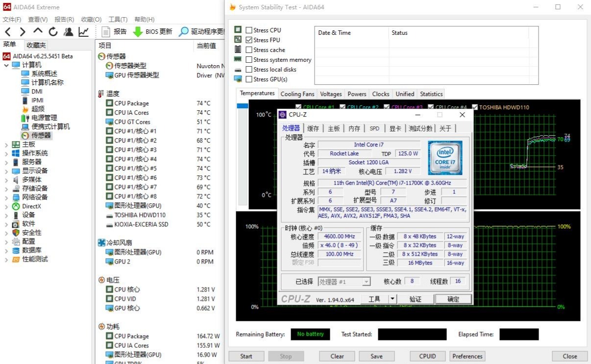Toggle CPU Core #3 graph checkbox
This screenshot has width=591, height=364.
coord(387,107)
